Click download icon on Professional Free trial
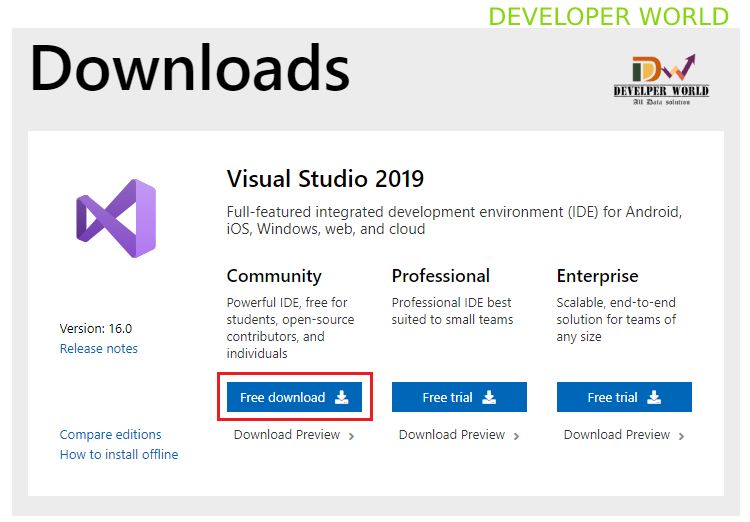 489,397
